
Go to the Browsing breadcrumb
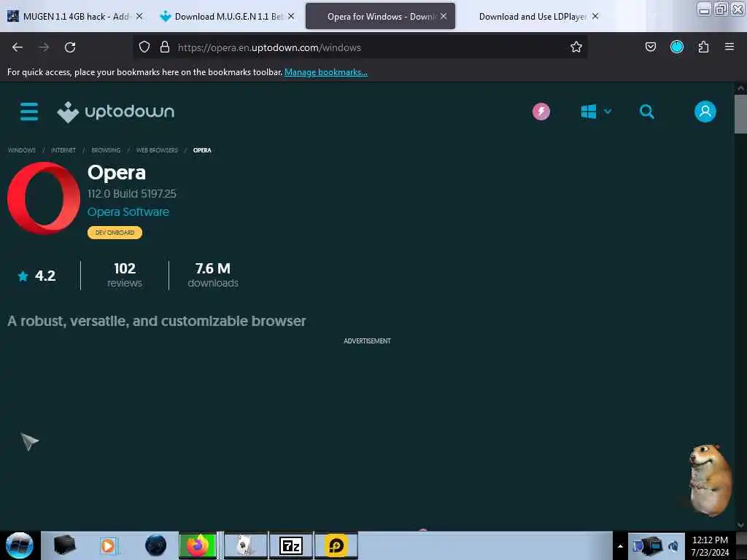click(106, 150)
